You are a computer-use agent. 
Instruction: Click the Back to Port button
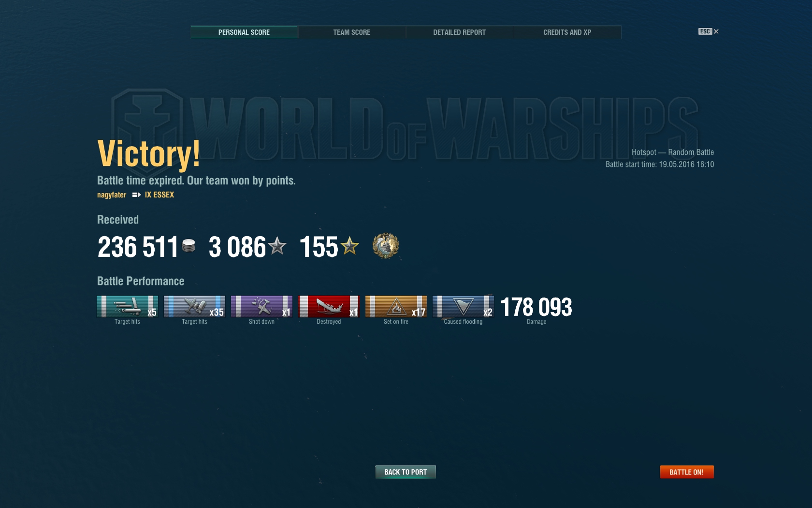(406, 472)
